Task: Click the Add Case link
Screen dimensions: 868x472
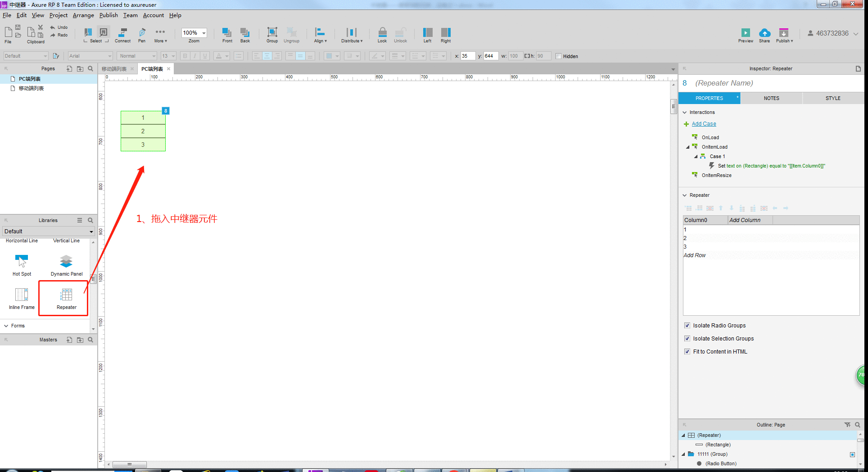Action: (704, 124)
